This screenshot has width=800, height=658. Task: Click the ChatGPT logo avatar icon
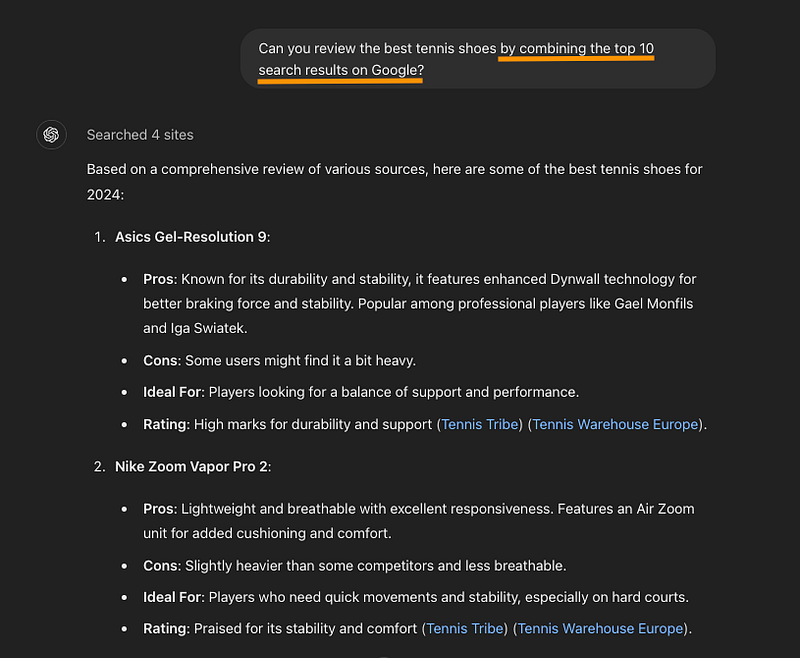(x=51, y=135)
